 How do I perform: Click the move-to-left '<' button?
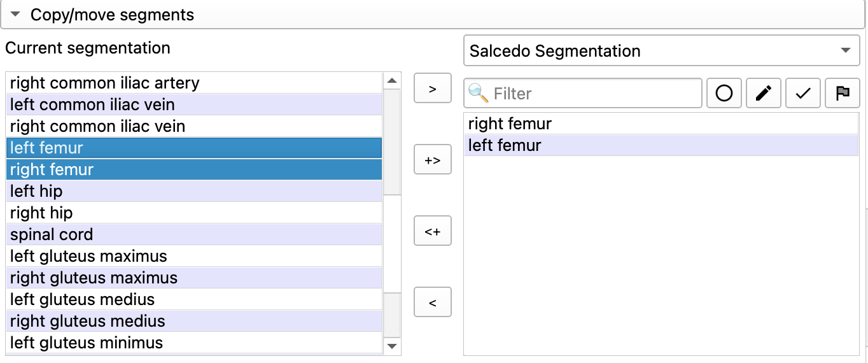click(433, 302)
